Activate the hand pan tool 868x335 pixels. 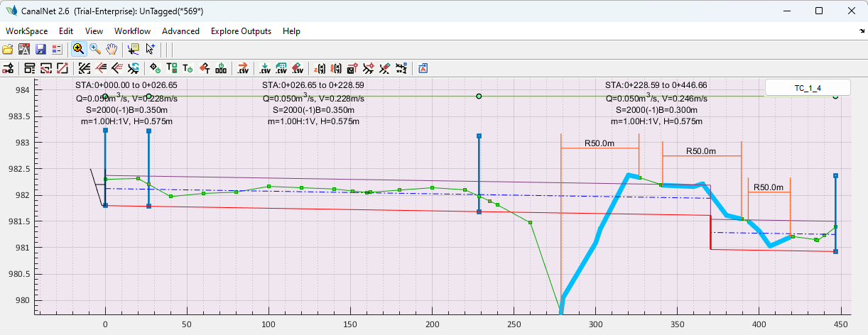[x=112, y=49]
